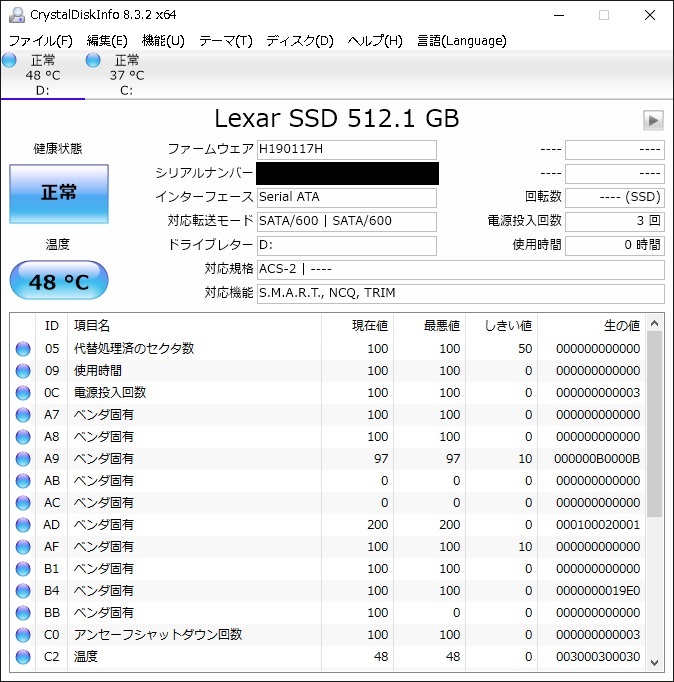Click the transfer mode field SATA/600 | SATA/600
Viewport: 674px width, 682px height.
pyautogui.click(x=347, y=221)
